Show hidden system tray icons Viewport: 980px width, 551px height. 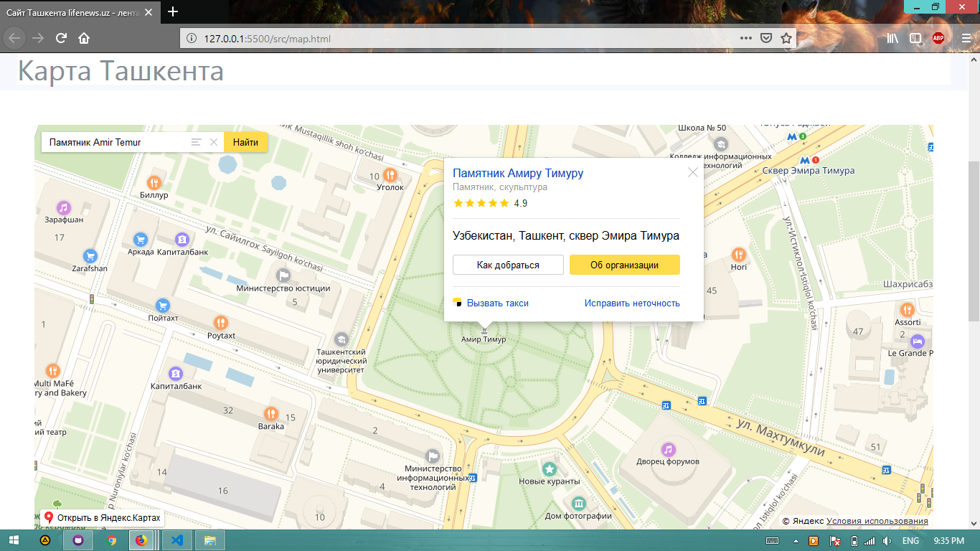point(796,540)
